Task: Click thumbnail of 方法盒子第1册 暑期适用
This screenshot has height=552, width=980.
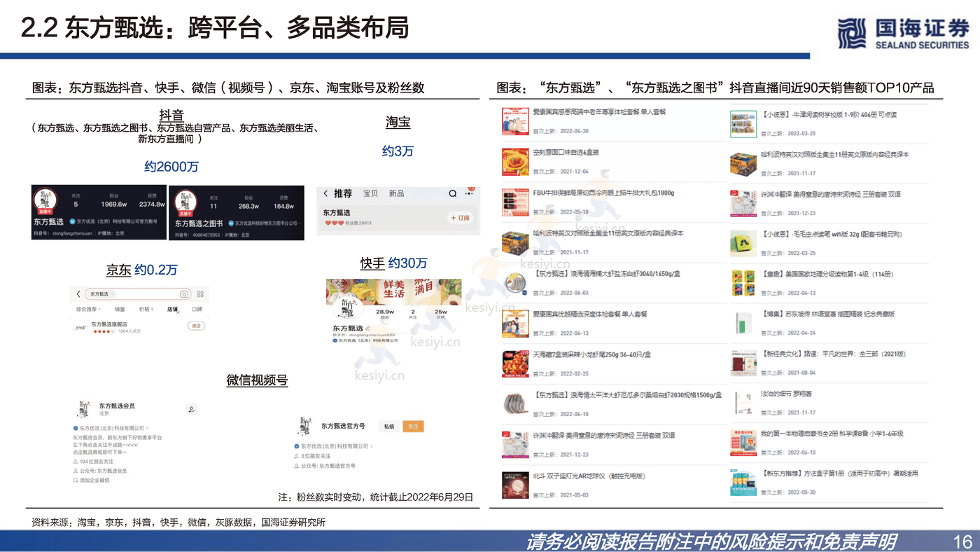Action: coord(743,483)
